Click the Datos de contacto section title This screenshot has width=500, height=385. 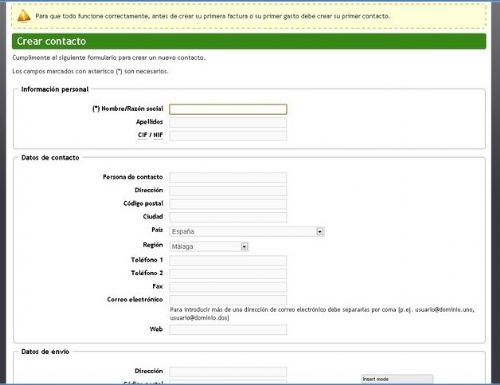coord(50,158)
